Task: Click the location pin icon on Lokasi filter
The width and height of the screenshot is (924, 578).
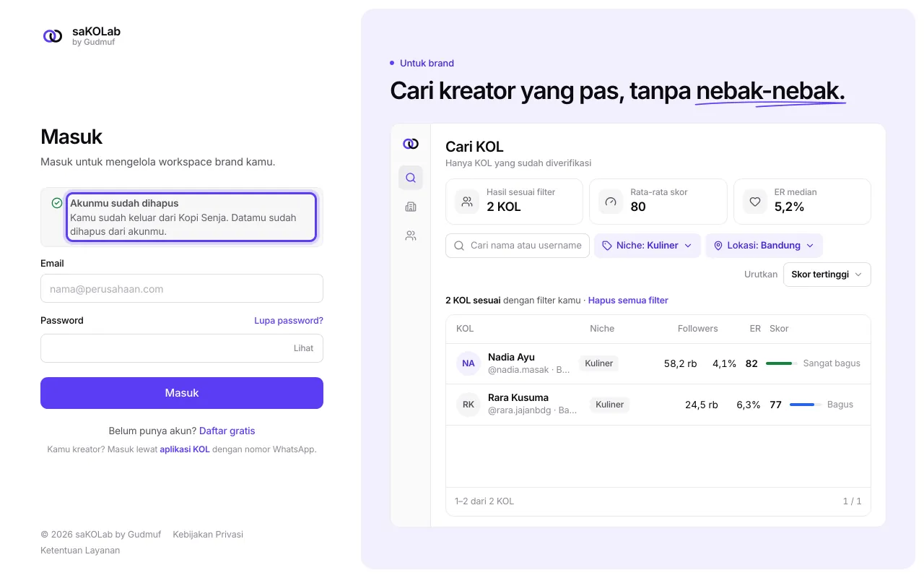Action: pos(718,246)
